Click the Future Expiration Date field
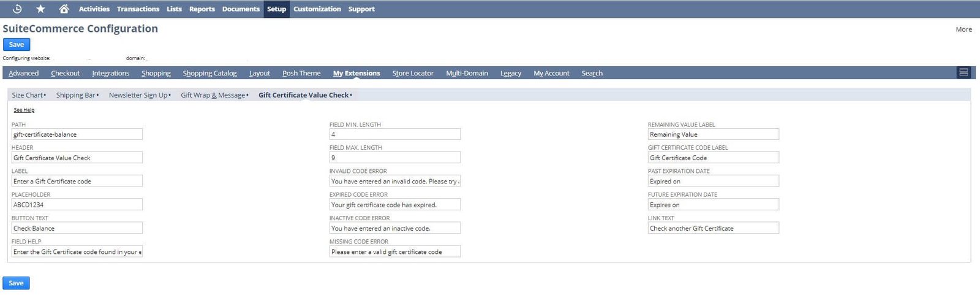The width and height of the screenshot is (980, 303). pos(714,204)
